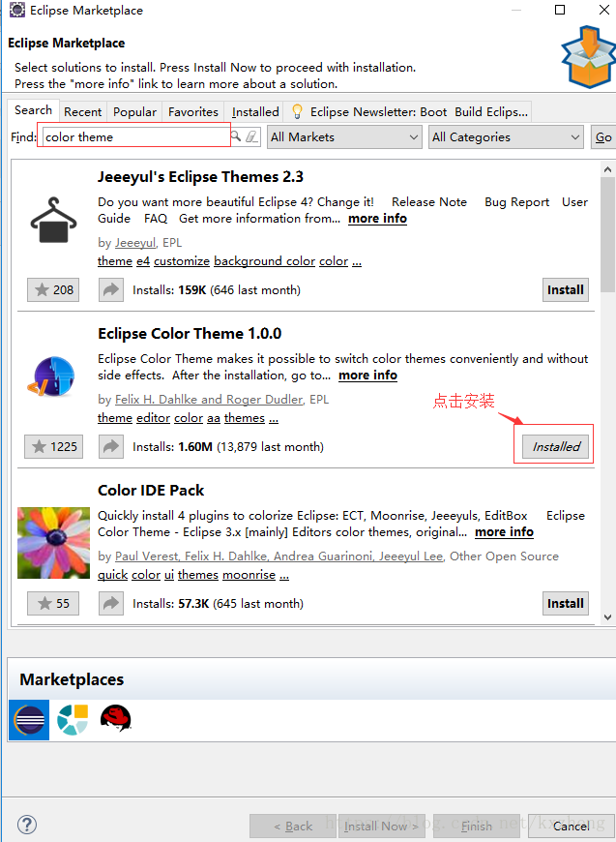This screenshot has height=842, width=616.
Task: Click into the Find search field
Action: (x=134, y=136)
